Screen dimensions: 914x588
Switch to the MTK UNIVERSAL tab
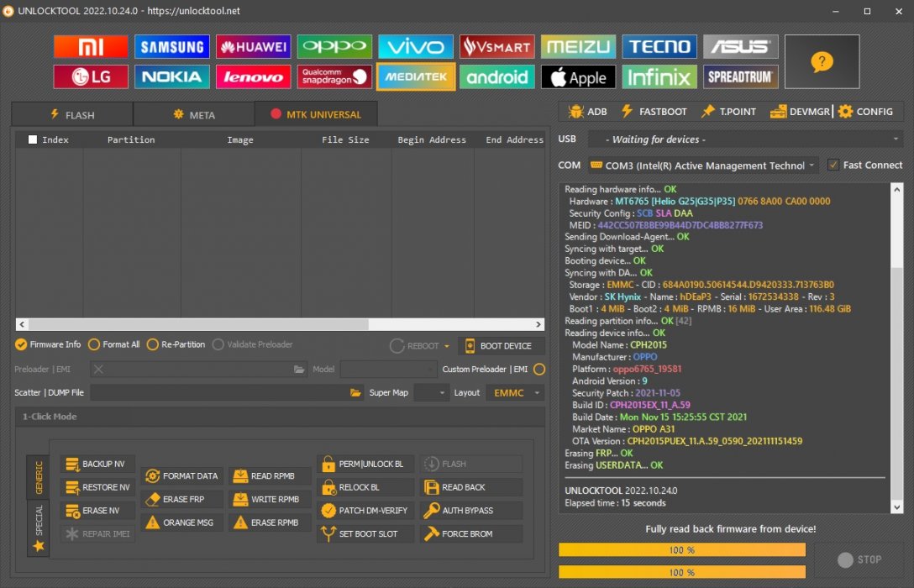click(316, 114)
